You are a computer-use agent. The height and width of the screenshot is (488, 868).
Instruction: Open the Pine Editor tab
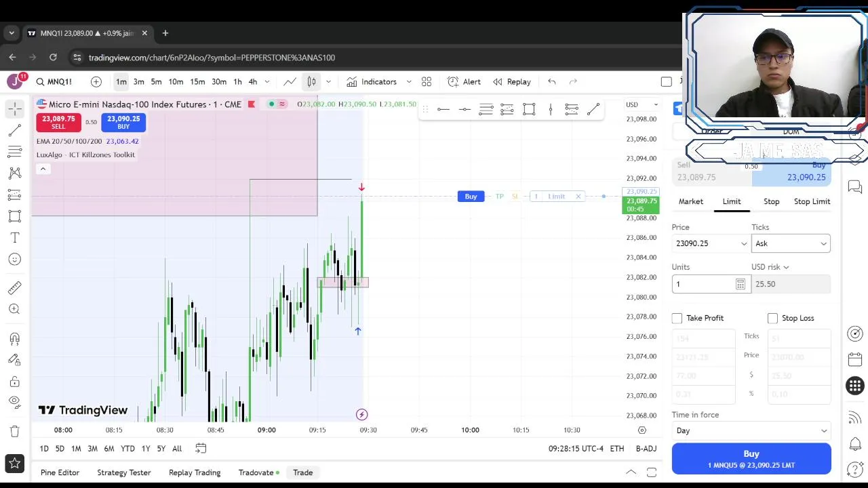[x=60, y=472]
